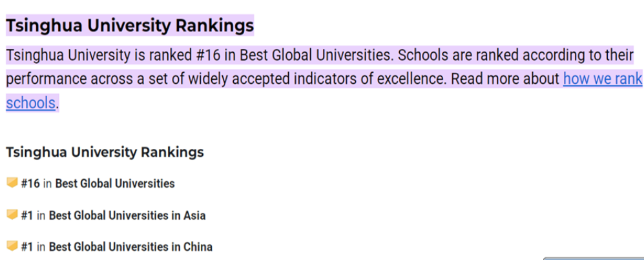Viewport: 644px width, 265px height.
Task: Select "Best Global Universities in Asia" list entry
Action: tap(127, 215)
